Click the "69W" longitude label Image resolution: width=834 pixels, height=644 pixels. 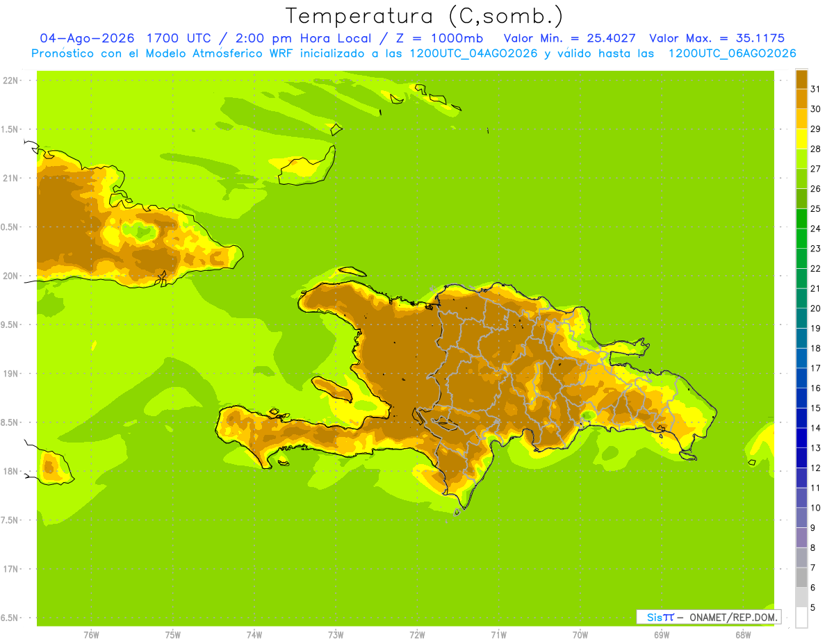tap(661, 635)
